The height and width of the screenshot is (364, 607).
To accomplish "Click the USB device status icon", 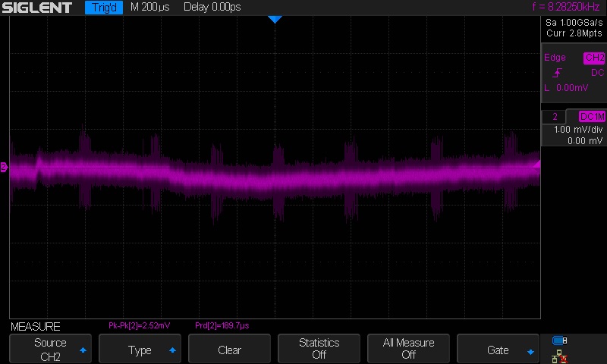I will click(559, 340).
